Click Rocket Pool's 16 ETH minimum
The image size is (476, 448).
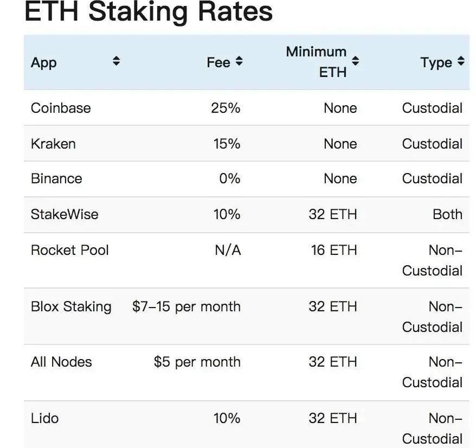coord(333,250)
